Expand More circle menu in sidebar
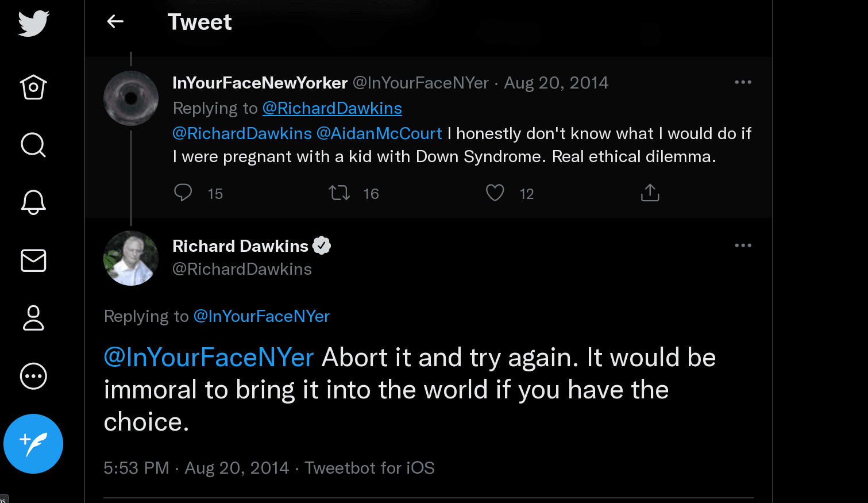This screenshot has width=868, height=503. click(x=33, y=377)
